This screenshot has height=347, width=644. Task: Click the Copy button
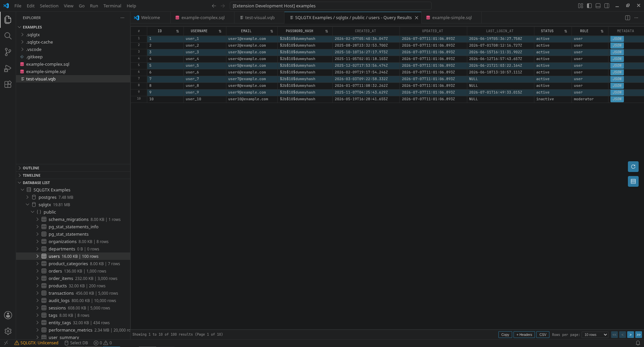(505, 335)
